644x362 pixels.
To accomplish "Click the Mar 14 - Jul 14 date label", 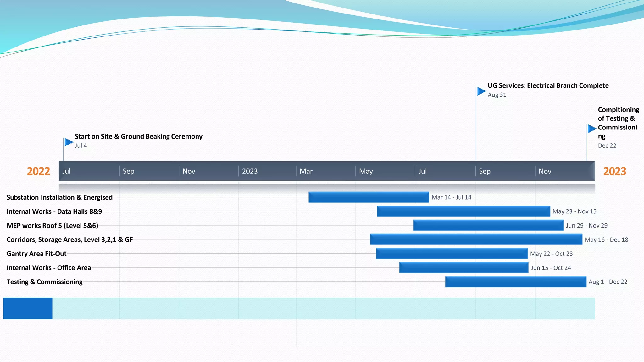I will [451, 197].
